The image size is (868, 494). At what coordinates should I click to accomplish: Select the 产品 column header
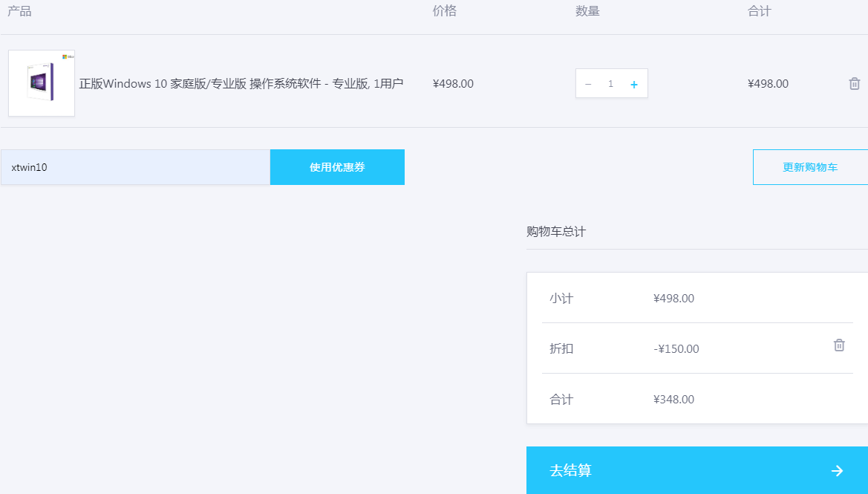19,11
